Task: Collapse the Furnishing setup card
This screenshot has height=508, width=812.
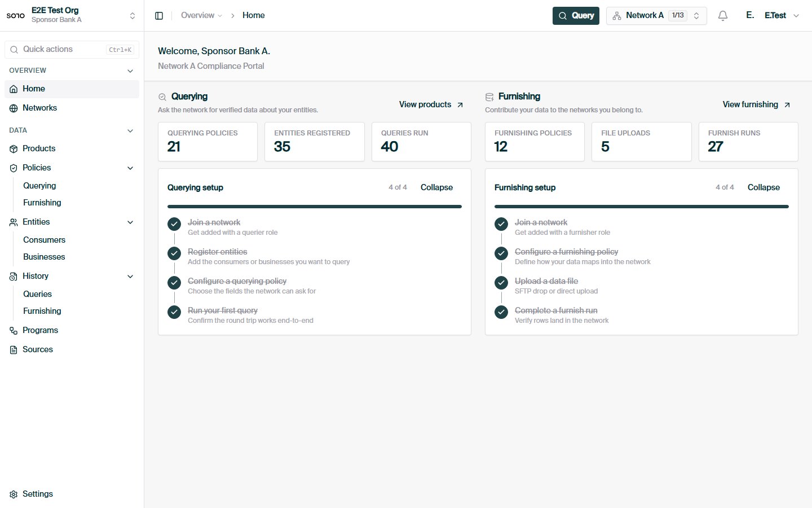Action: tap(764, 187)
